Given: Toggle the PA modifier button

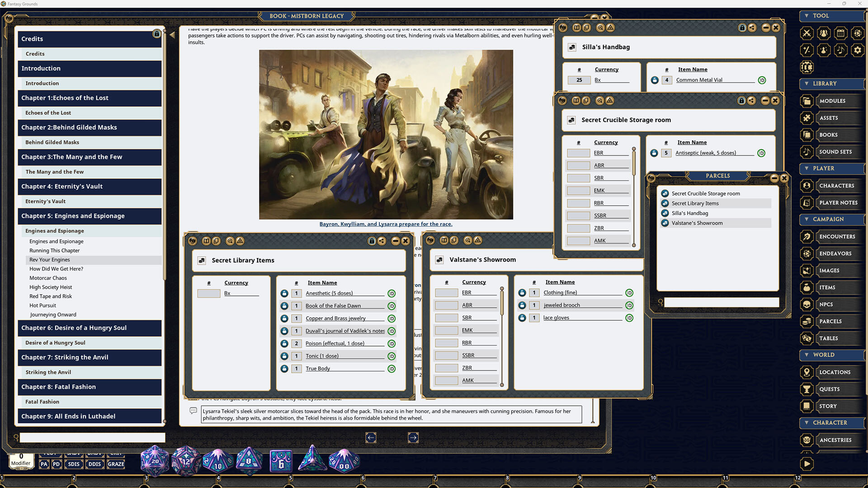Looking at the screenshot, I should pos(44,464).
